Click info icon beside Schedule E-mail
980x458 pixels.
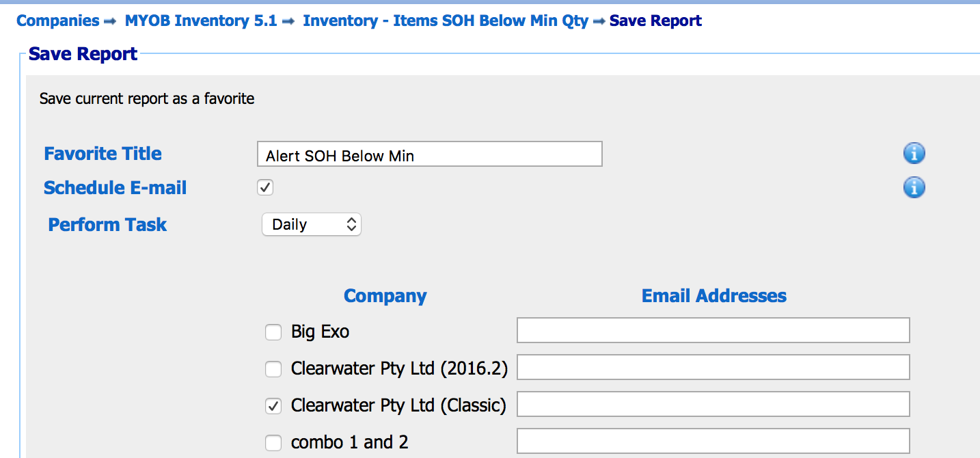pyautogui.click(x=914, y=187)
